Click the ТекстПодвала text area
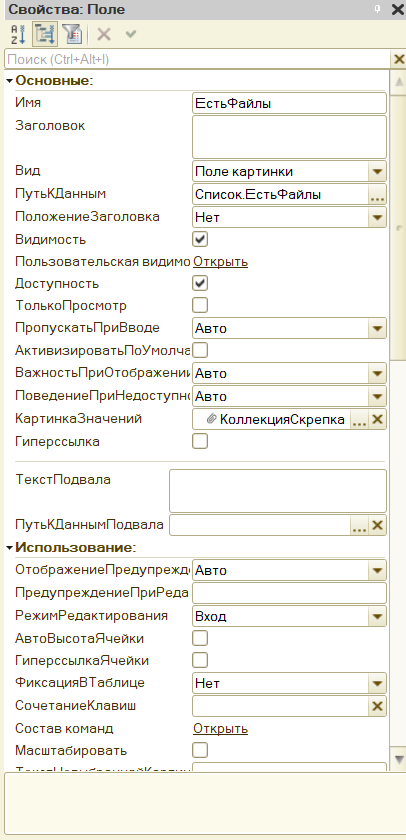This screenshot has width=406, height=840. point(277,491)
